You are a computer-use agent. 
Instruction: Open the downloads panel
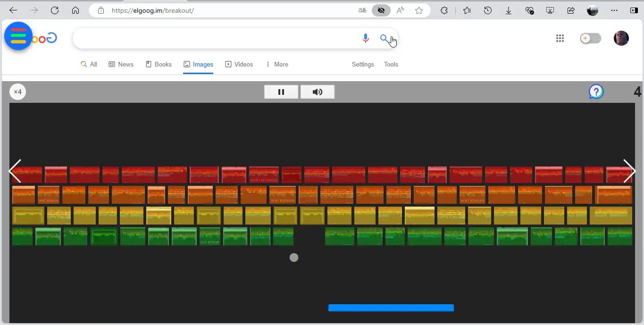pyautogui.click(x=509, y=10)
